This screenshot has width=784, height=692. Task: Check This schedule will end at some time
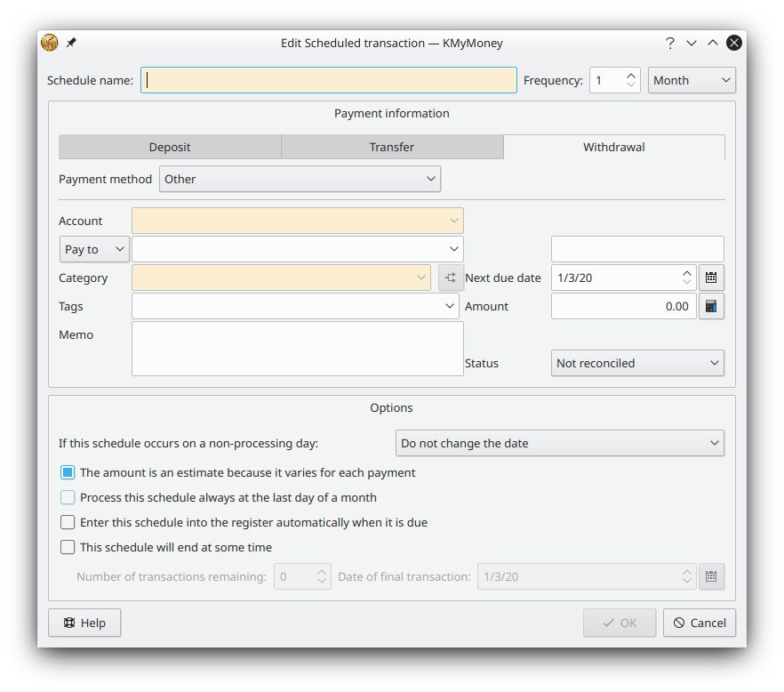point(68,548)
